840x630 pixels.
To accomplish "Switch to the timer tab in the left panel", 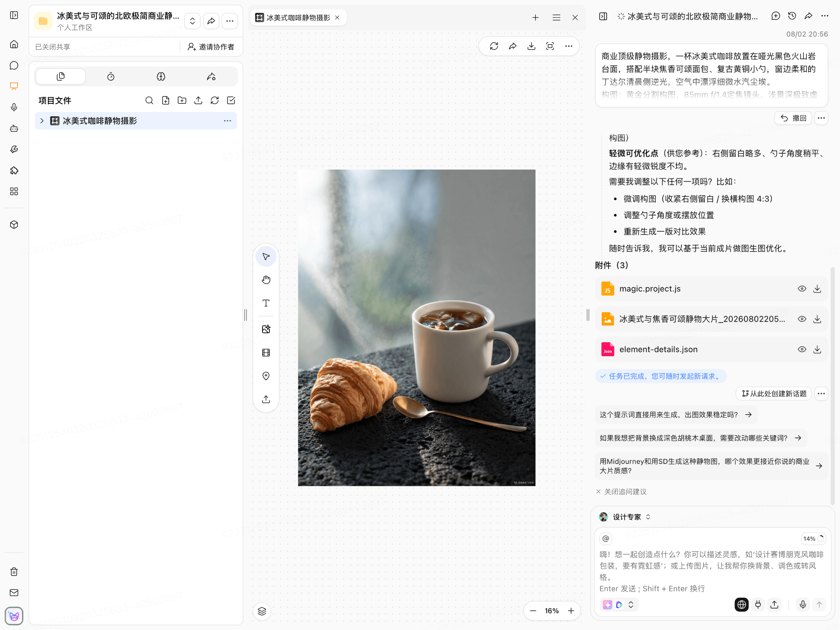I will pos(111,77).
